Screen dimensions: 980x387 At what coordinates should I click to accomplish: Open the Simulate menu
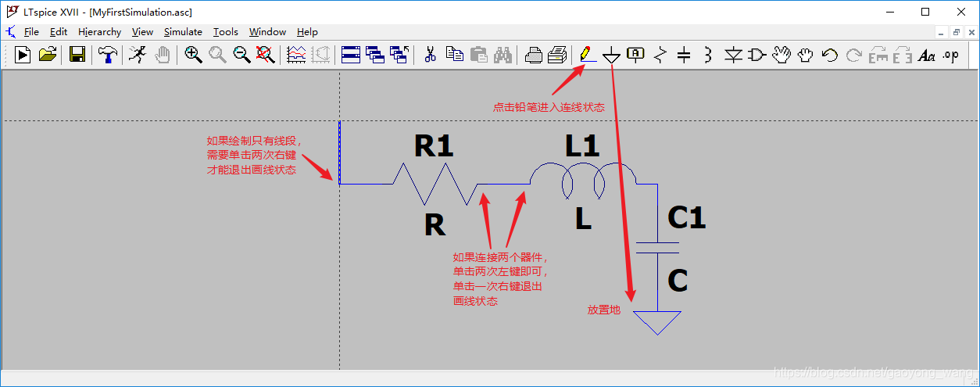pos(183,32)
